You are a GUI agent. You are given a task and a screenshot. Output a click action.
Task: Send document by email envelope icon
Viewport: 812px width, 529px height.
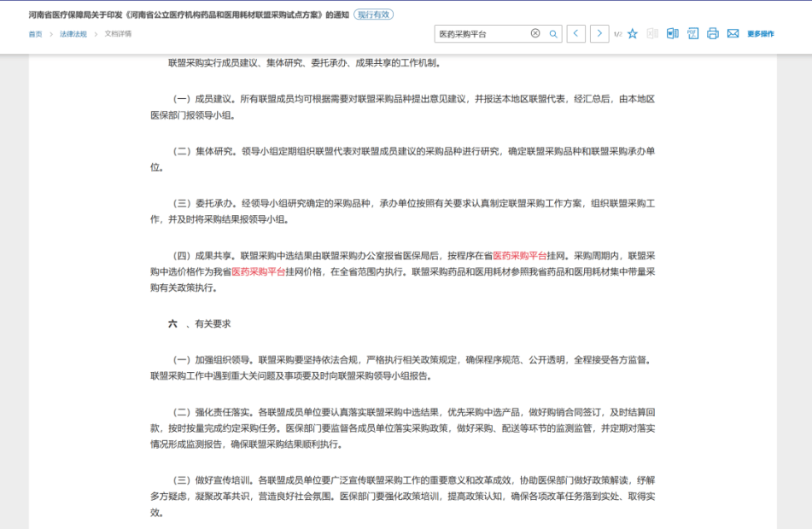(x=733, y=33)
